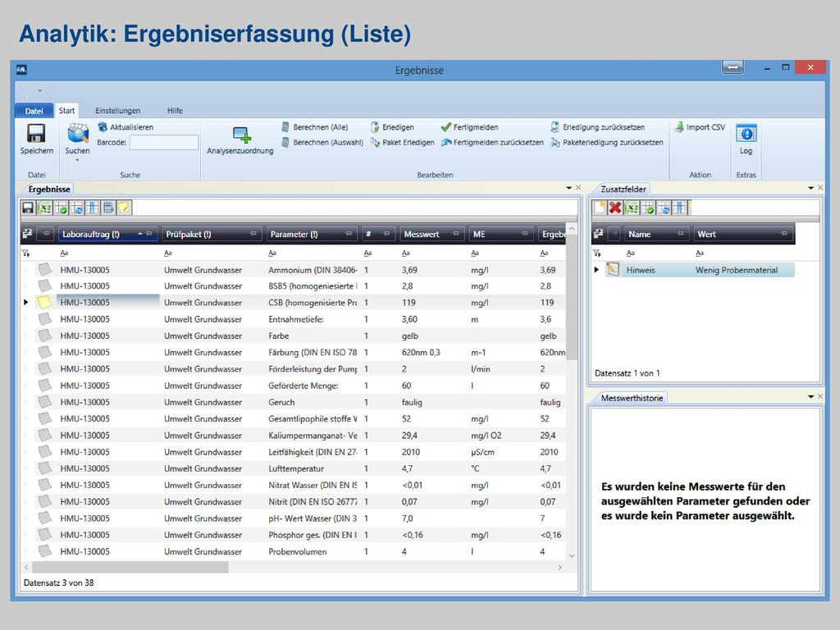Click Paketerledigung zurücksetzen
Image resolution: width=840 pixels, height=630 pixels.
[607, 143]
